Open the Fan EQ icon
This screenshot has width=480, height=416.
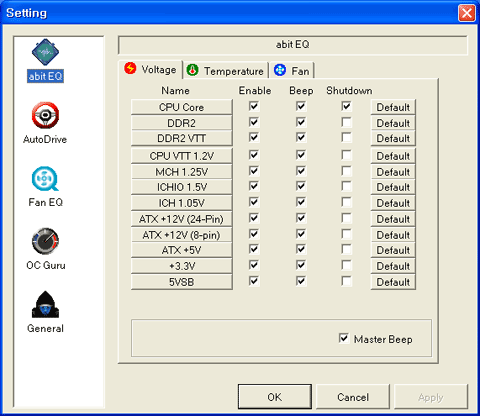coord(45,179)
